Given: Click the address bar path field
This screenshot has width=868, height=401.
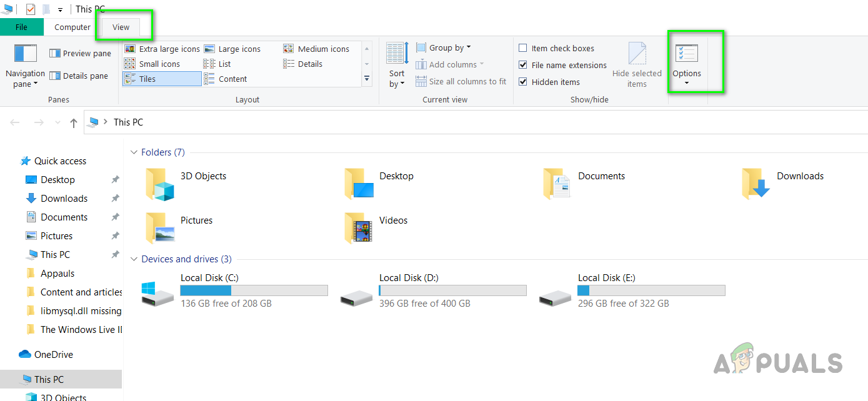Looking at the screenshot, I should point(476,122).
